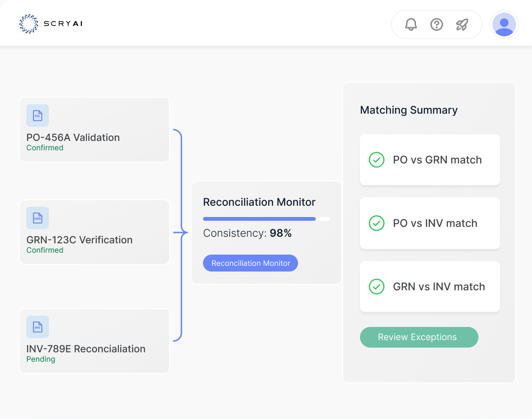Screen dimensions: 532x419
Task: Click Matching Summary heading
Action: point(409,110)
